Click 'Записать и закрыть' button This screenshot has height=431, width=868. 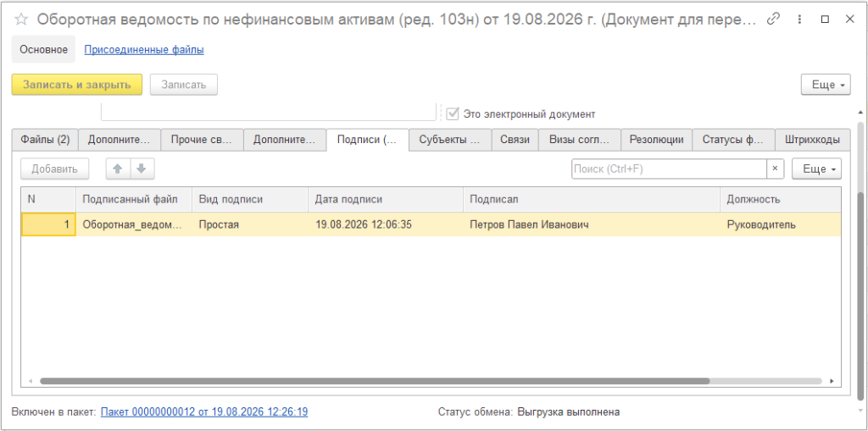[77, 86]
